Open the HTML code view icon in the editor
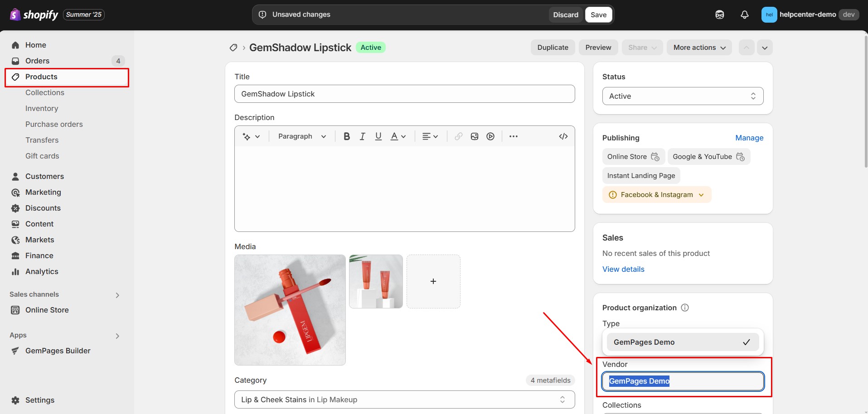868x414 pixels. pos(563,136)
